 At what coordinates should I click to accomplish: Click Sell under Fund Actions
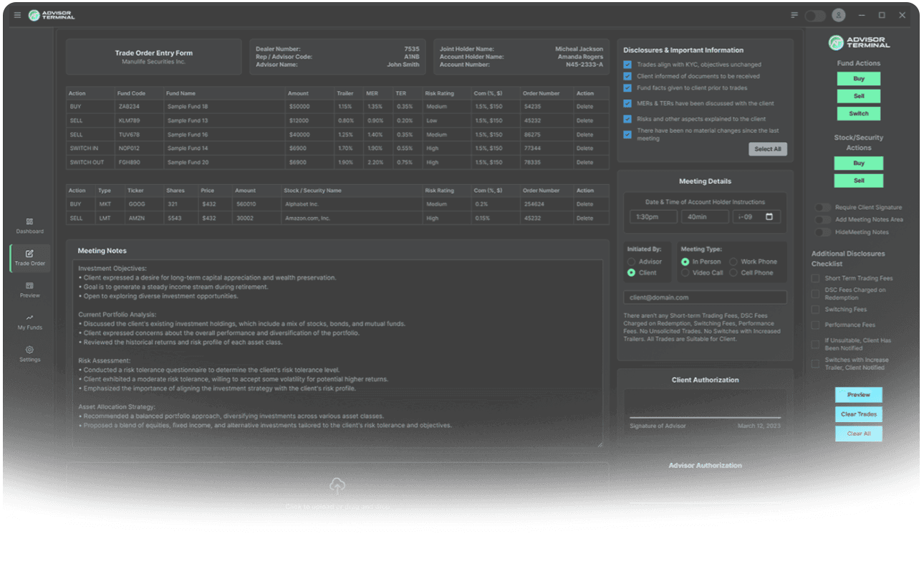[859, 96]
